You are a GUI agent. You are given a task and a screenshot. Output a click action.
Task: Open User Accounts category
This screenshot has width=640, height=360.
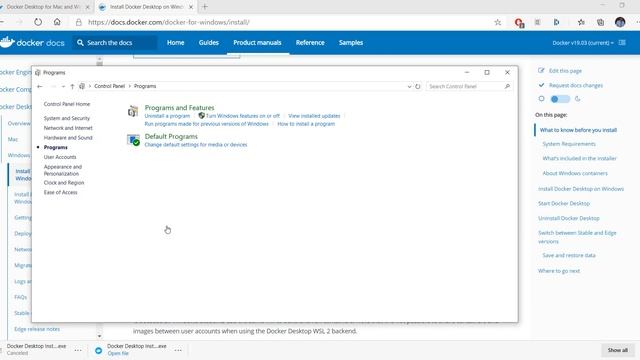(x=60, y=157)
